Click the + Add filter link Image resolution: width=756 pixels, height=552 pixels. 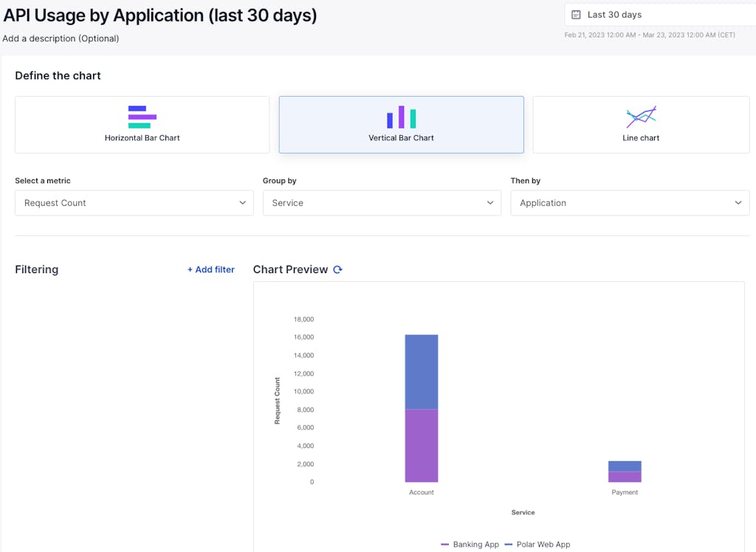pos(210,270)
